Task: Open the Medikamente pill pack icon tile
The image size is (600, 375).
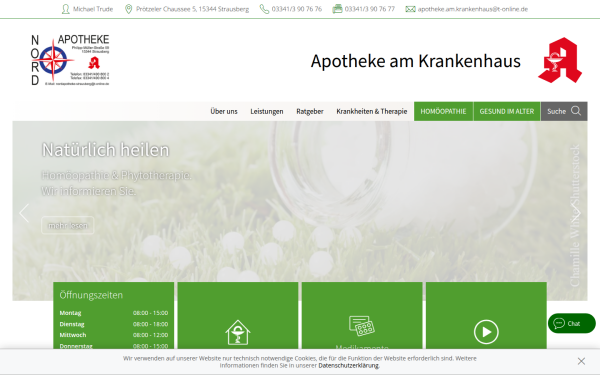Action: click(x=362, y=326)
